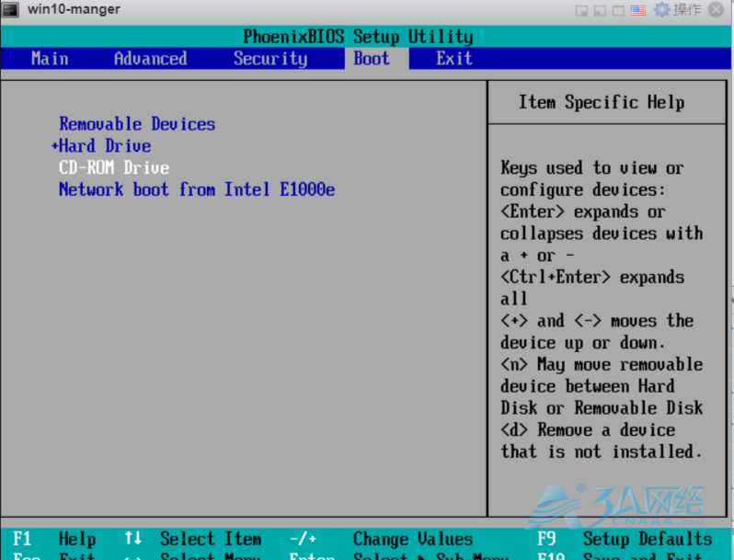
Task: Select the Boot tab
Action: 372,59
